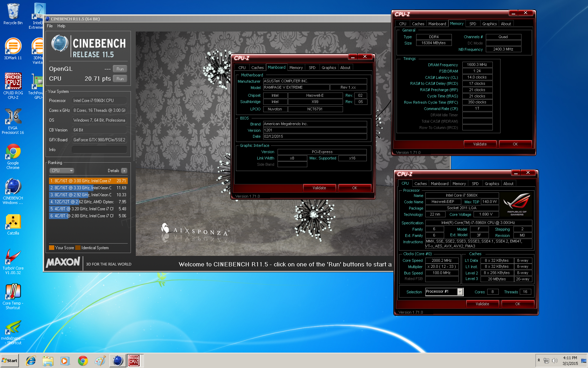Click the Cinebench Release 11.5 logo
The image size is (588, 368).
(89, 46)
